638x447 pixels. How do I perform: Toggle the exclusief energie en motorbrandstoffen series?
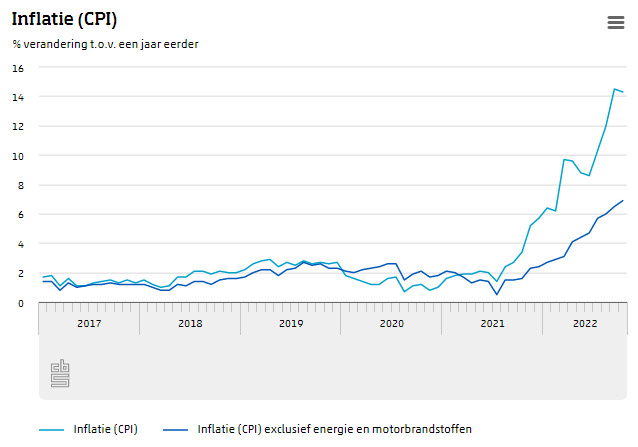point(334,429)
